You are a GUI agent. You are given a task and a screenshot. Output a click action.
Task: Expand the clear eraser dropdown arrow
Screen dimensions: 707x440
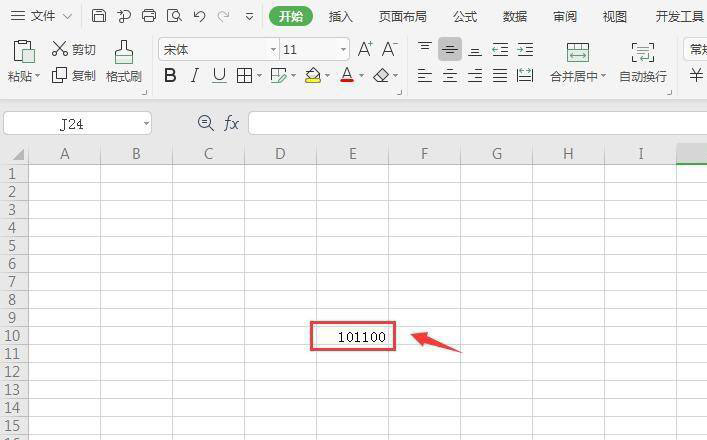point(395,75)
